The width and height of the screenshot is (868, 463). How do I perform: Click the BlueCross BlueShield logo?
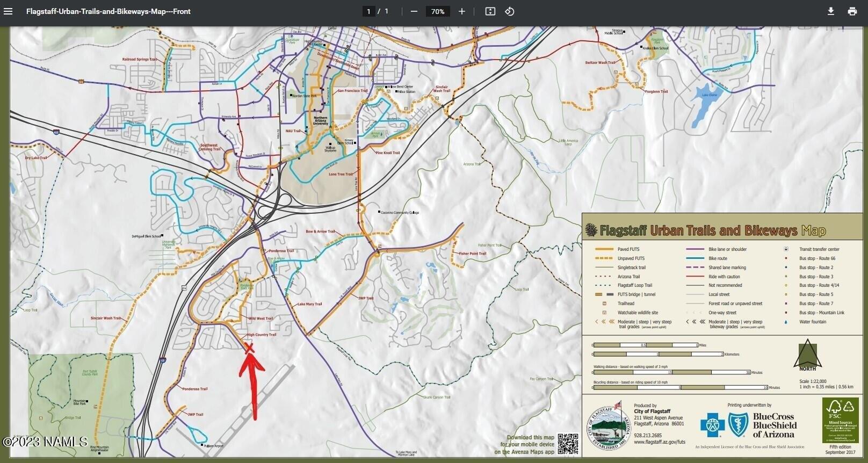click(748, 425)
